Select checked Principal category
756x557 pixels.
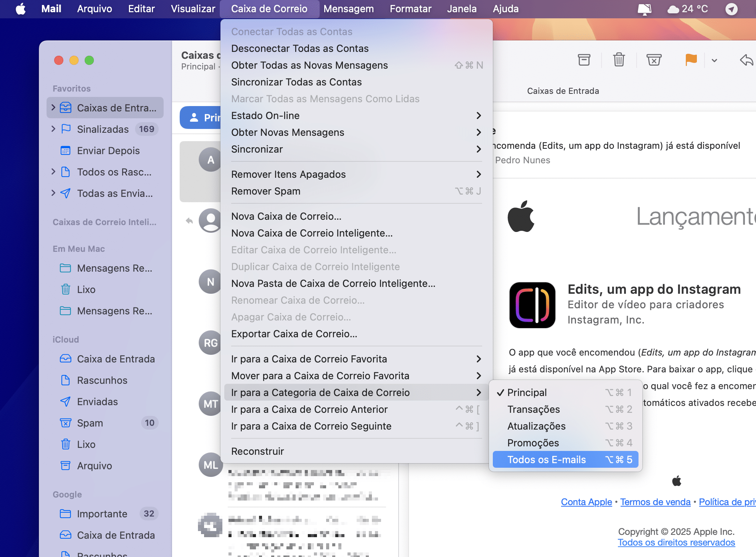point(565,393)
